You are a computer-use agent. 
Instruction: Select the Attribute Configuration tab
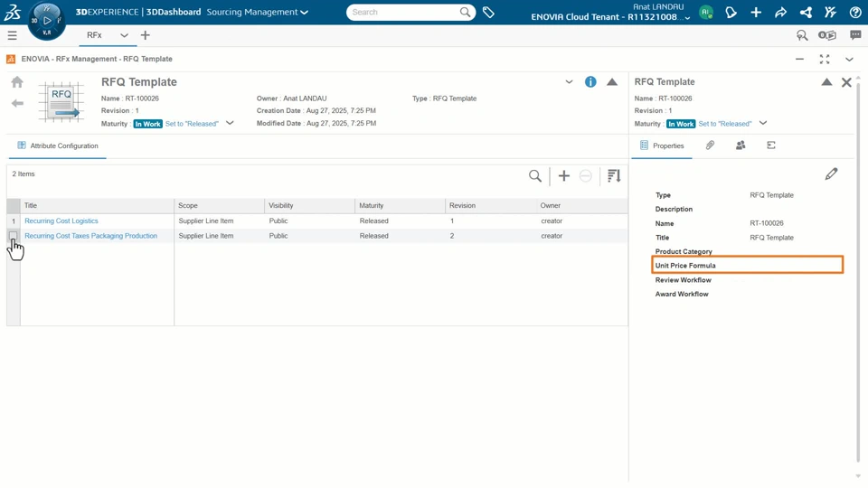(58, 146)
